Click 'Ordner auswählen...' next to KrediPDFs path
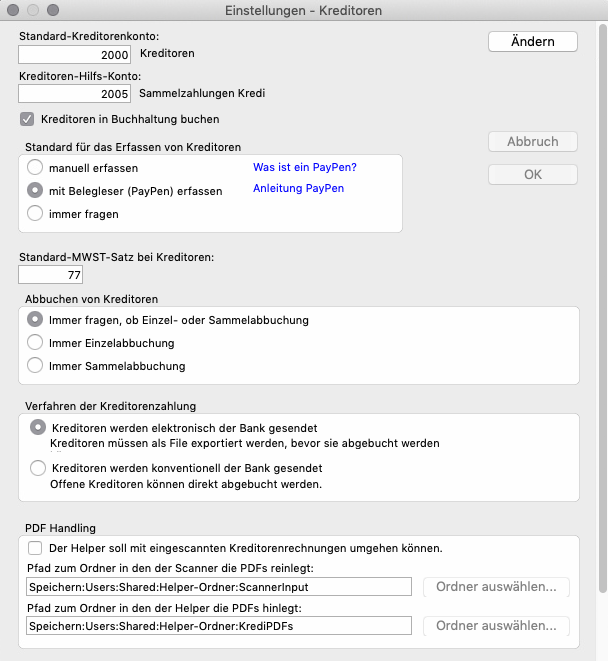 click(x=496, y=627)
